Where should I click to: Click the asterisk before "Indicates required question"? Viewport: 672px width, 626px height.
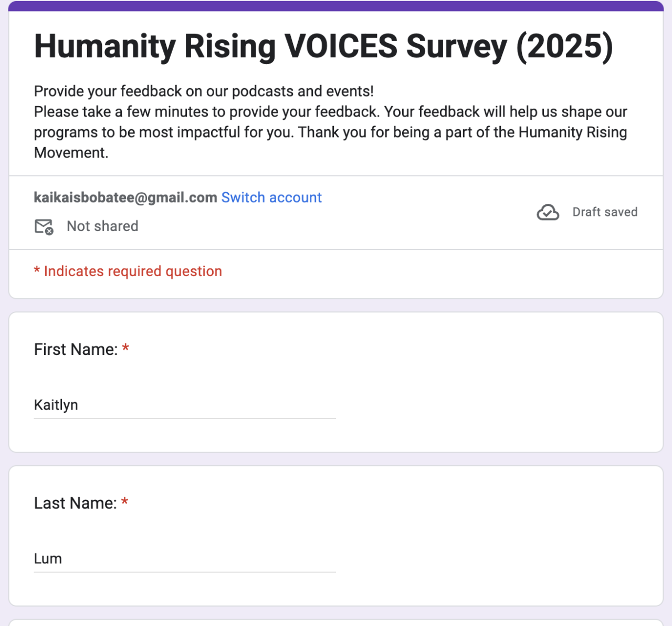[x=37, y=271]
